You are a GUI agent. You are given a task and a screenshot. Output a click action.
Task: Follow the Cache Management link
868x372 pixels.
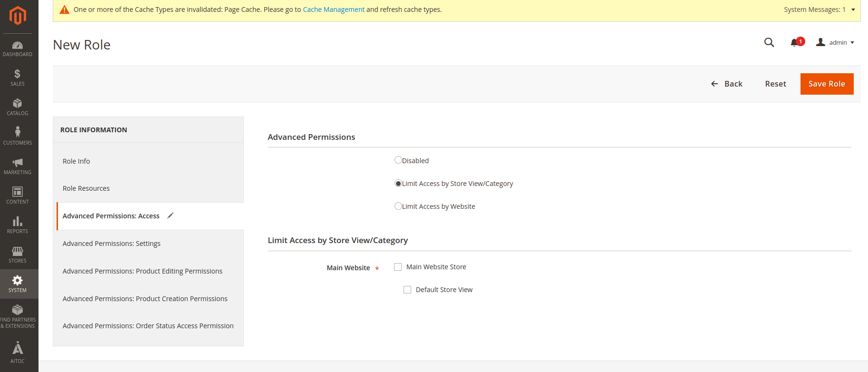point(334,10)
